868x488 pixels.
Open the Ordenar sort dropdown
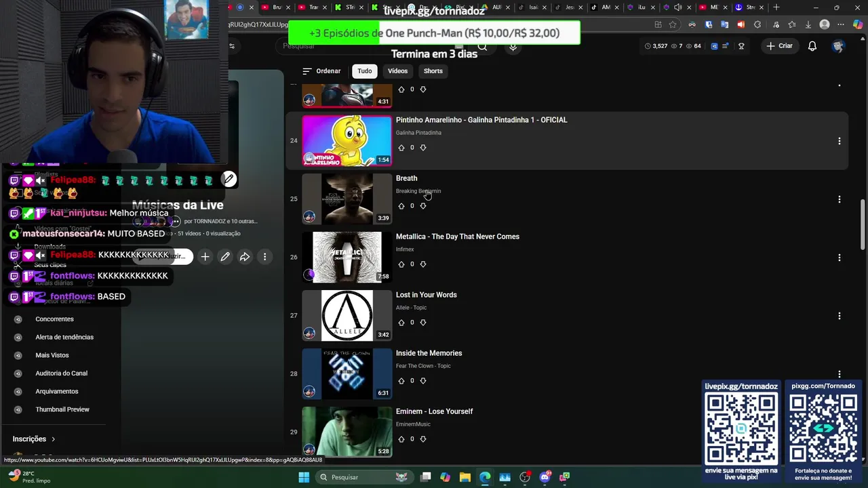[x=321, y=71]
